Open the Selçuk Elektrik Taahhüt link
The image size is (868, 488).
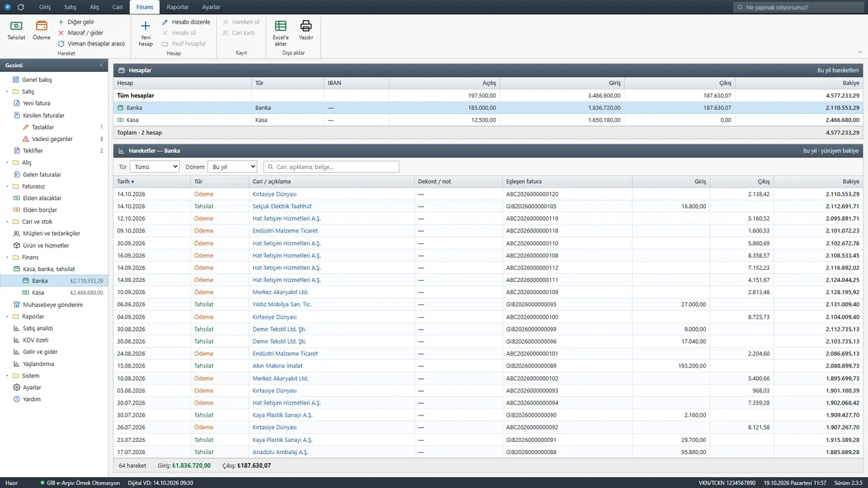pos(282,206)
